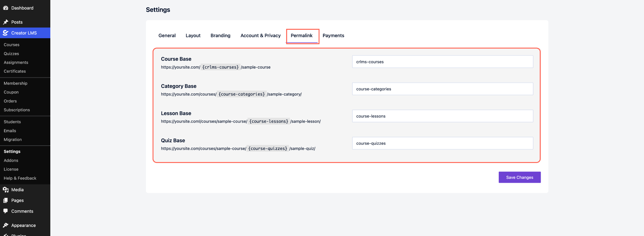Open the Migration submenu item
The image size is (644, 236).
click(x=13, y=140)
